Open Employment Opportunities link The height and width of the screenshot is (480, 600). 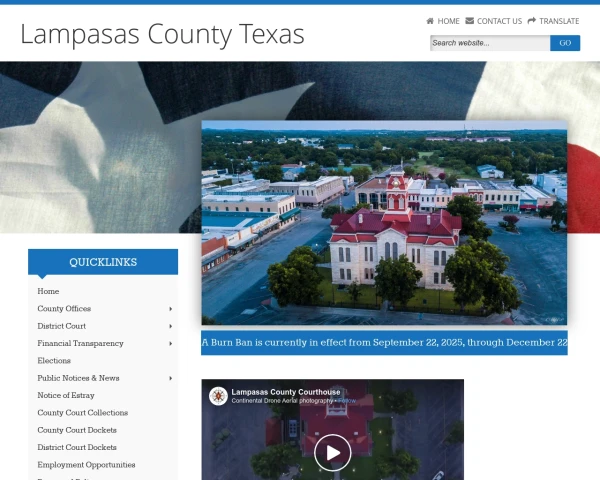[86, 465]
